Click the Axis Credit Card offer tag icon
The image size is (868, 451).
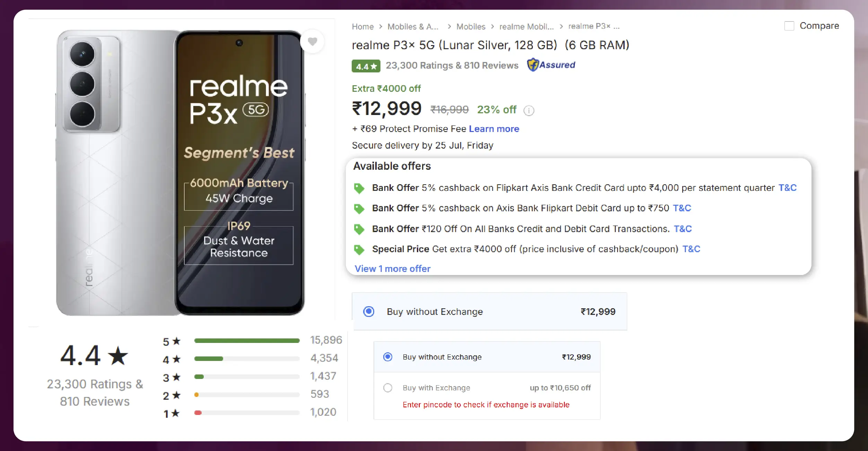pyautogui.click(x=359, y=188)
